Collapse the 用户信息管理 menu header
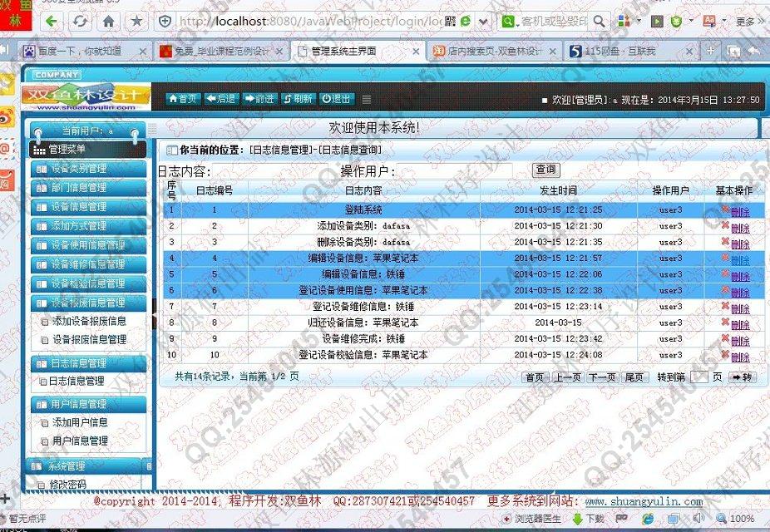The image size is (770, 532). tap(88, 404)
